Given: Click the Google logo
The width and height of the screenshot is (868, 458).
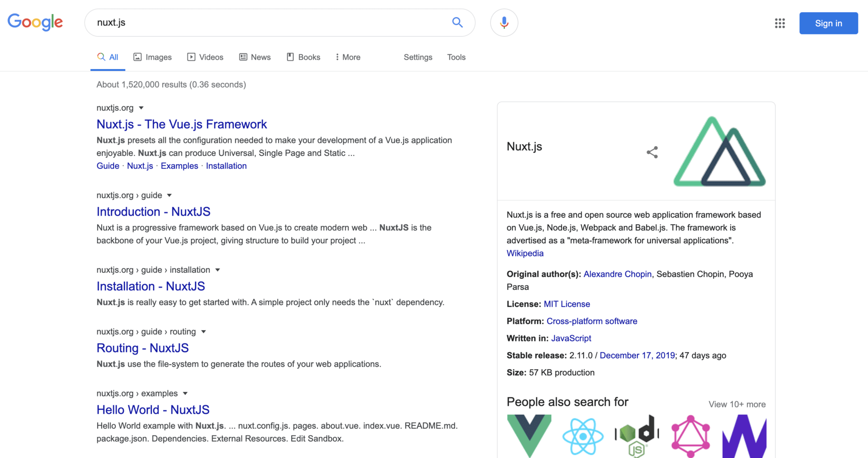Looking at the screenshot, I should click(x=35, y=22).
